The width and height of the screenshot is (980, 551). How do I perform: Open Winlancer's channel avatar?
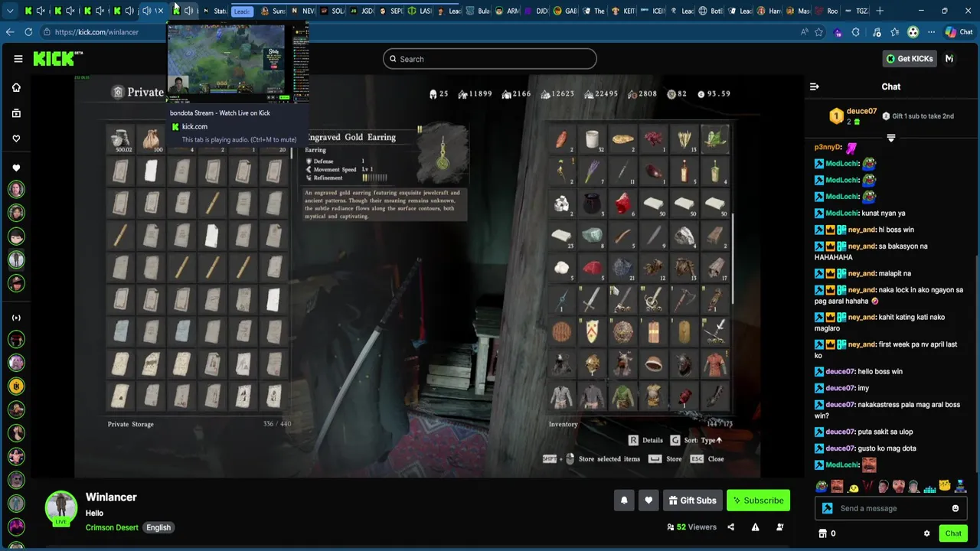click(60, 507)
